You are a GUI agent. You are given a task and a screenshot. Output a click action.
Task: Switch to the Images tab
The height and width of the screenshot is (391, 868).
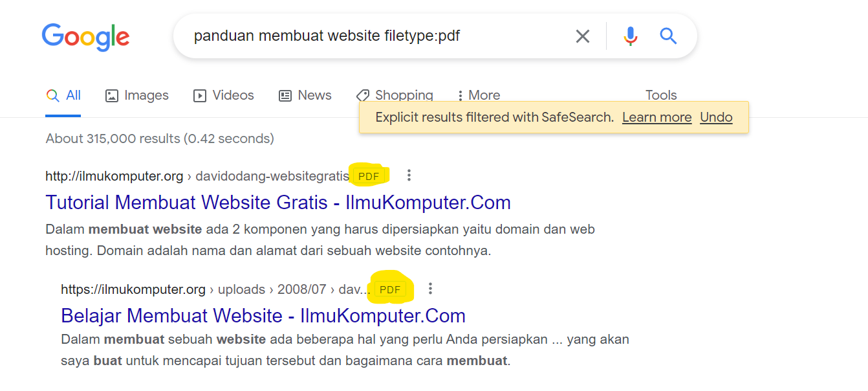pos(136,95)
